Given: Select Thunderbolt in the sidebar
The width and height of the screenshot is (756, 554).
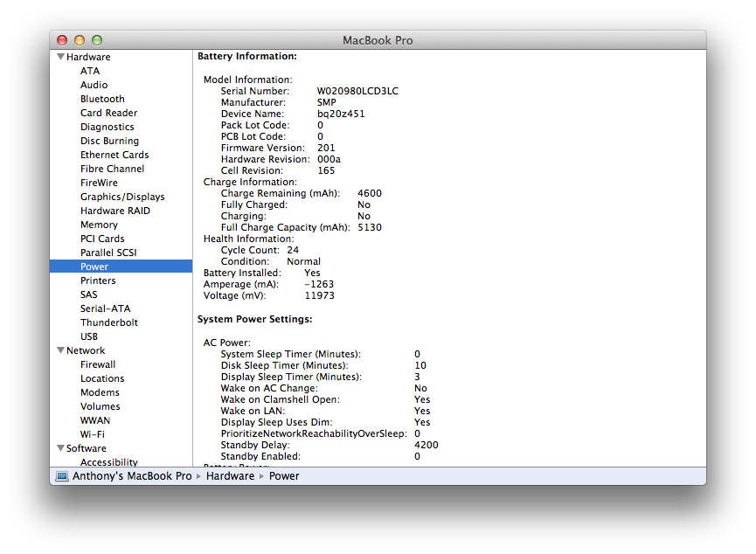Looking at the screenshot, I should 109,322.
